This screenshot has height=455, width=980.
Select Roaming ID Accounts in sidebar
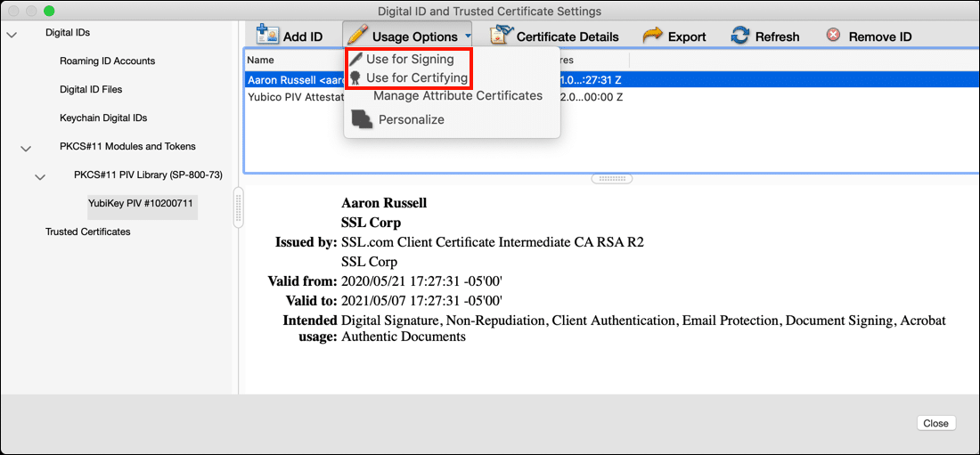click(x=107, y=61)
